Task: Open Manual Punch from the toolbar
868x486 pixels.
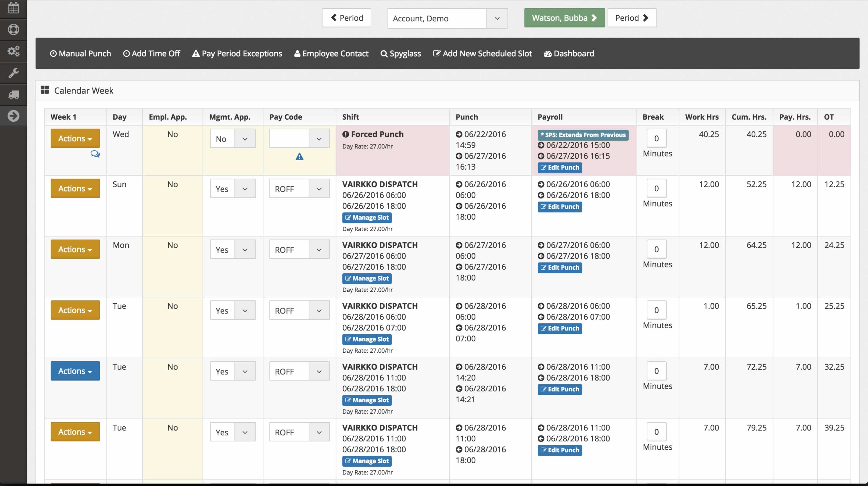Action: pos(80,54)
